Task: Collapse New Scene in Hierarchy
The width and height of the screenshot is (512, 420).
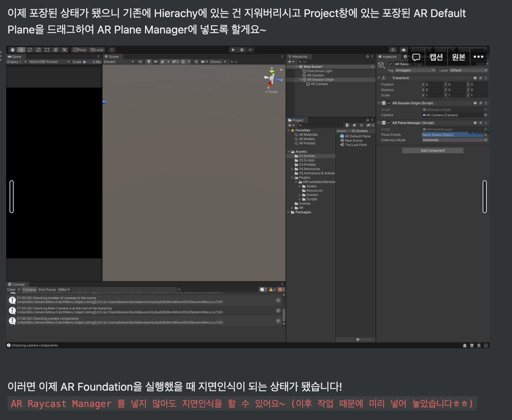Action: pyautogui.click(x=297, y=67)
